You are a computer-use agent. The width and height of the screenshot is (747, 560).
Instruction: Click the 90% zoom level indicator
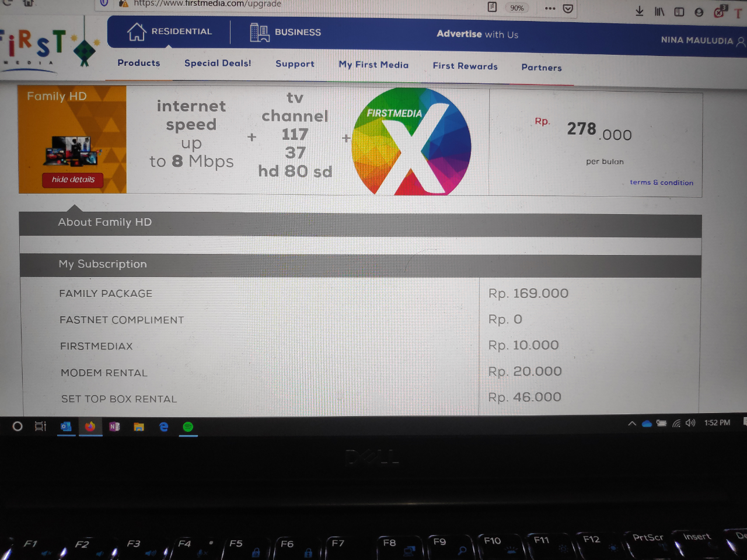tap(517, 8)
